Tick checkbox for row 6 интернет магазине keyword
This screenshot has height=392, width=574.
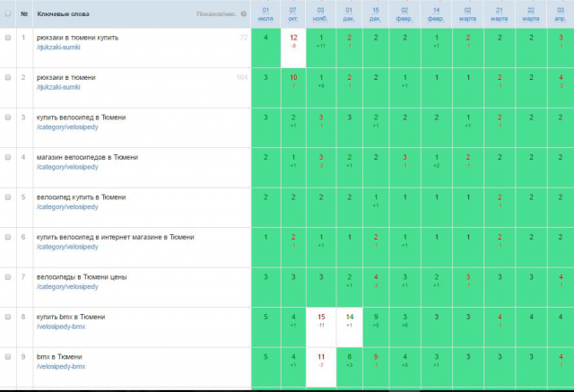[x=8, y=237]
